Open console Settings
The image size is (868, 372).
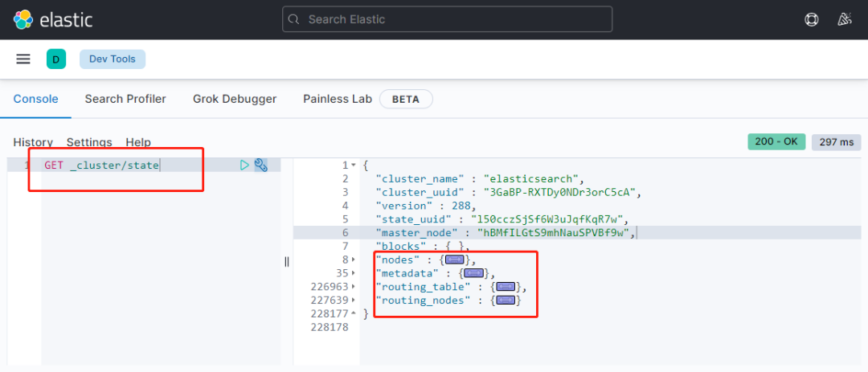(x=89, y=142)
